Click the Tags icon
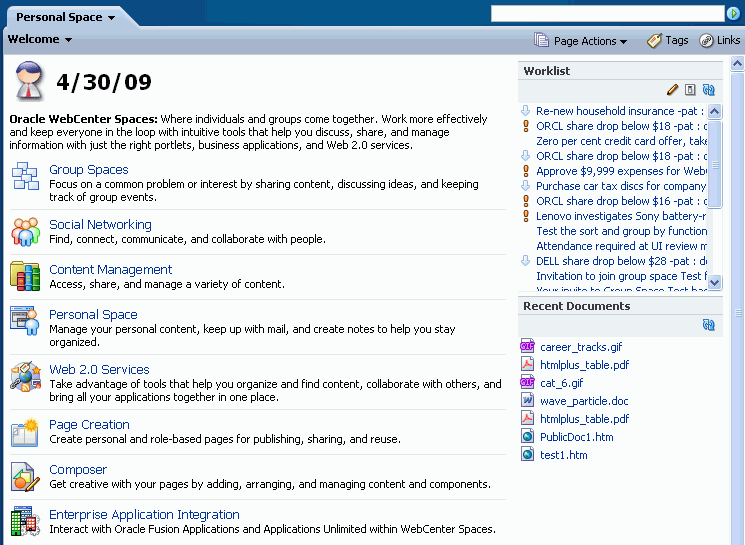This screenshot has height=545, width=745. 654,41
